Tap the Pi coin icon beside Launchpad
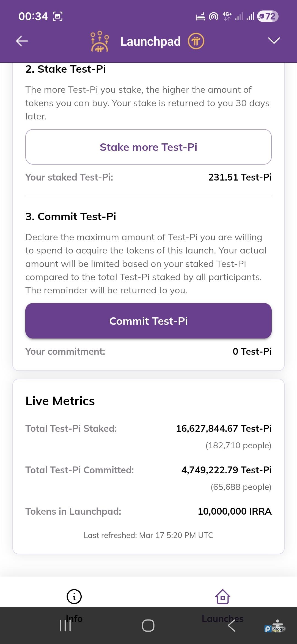Viewport: 297px width, 644px height. (196, 41)
